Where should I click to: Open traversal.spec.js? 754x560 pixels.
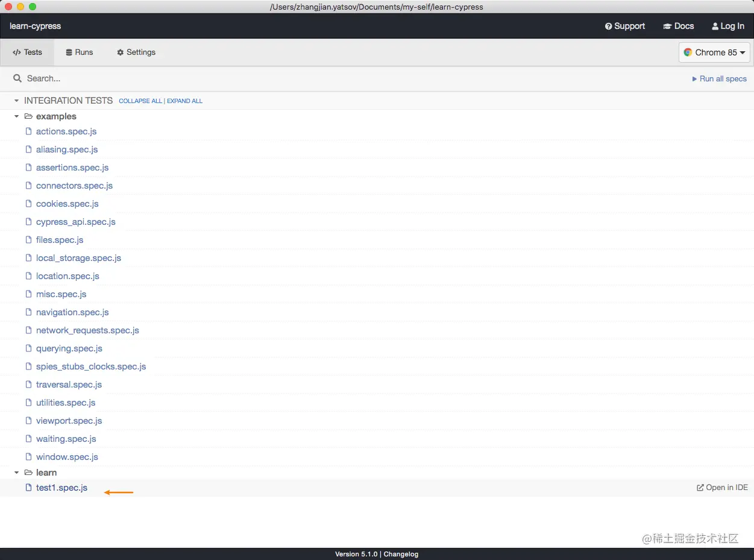coord(69,385)
